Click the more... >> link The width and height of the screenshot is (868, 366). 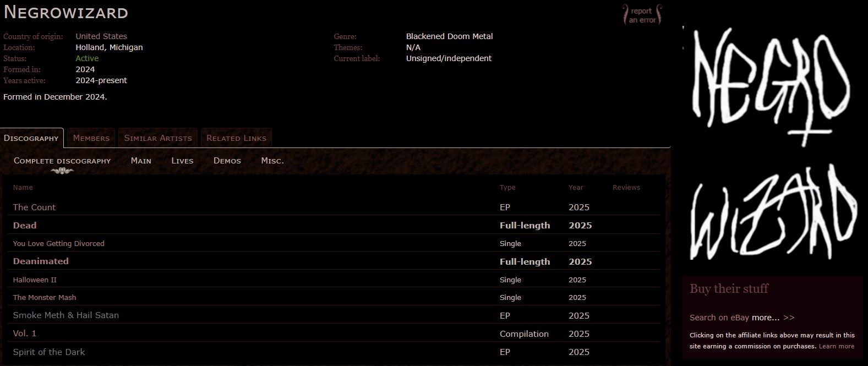(x=773, y=318)
